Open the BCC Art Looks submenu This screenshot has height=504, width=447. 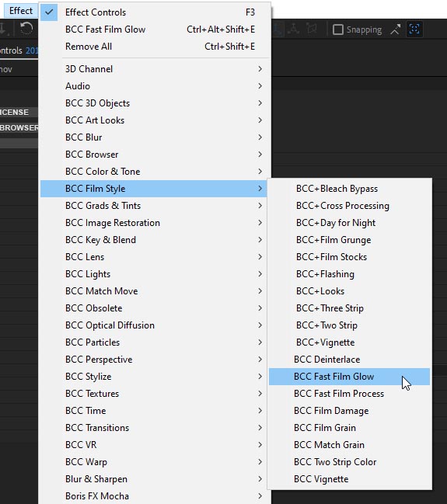[x=155, y=120]
